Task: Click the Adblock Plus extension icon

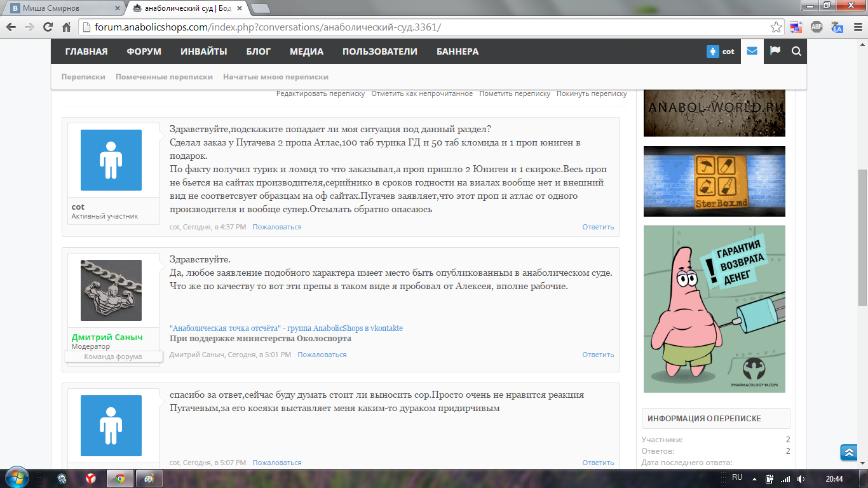Action: pyautogui.click(x=817, y=27)
